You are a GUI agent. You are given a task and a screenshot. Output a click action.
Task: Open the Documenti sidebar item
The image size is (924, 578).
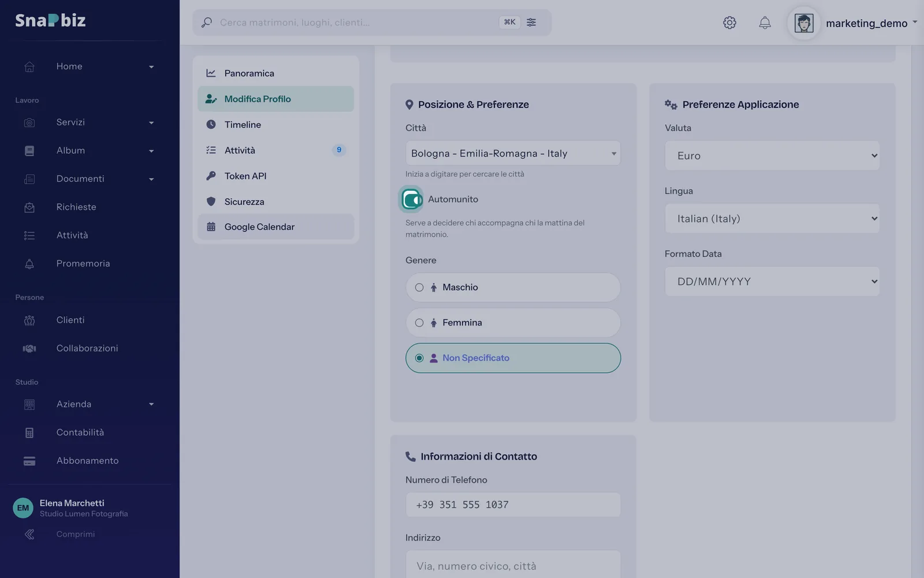(90, 179)
